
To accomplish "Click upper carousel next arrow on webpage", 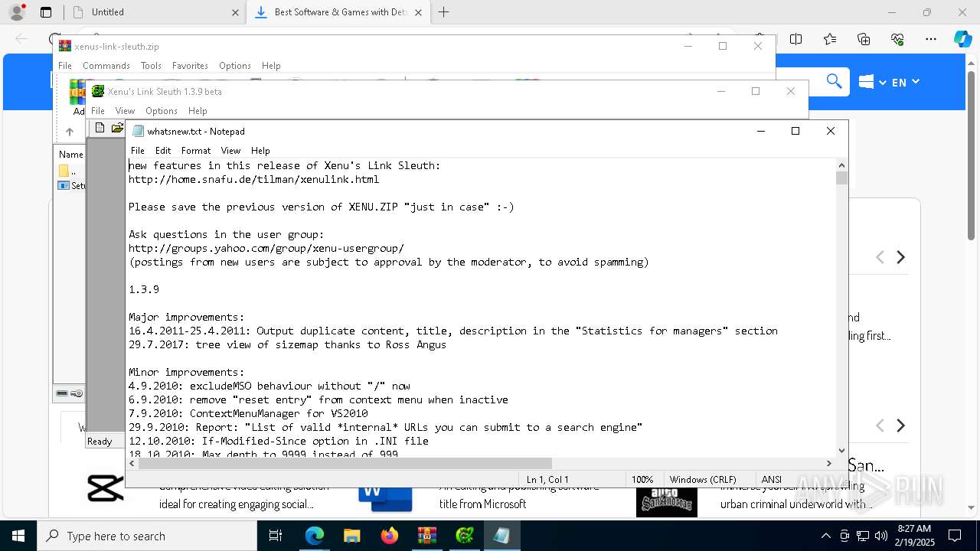I will coord(901,257).
